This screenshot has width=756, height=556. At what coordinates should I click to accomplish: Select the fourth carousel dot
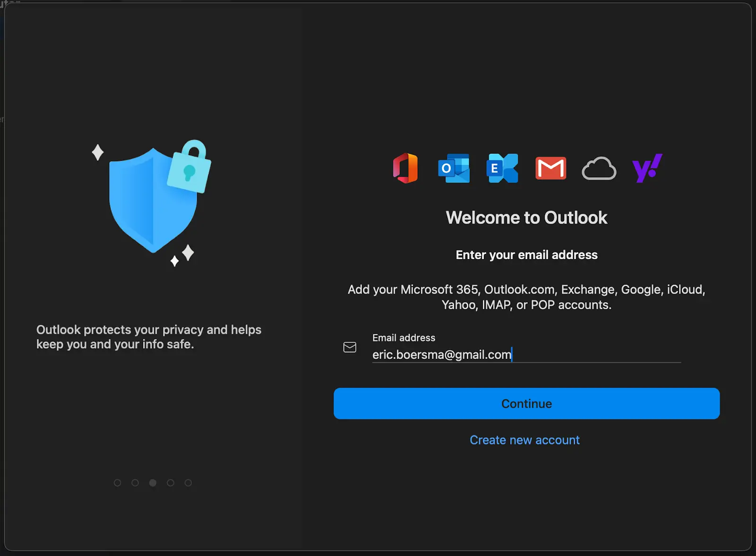tap(171, 483)
